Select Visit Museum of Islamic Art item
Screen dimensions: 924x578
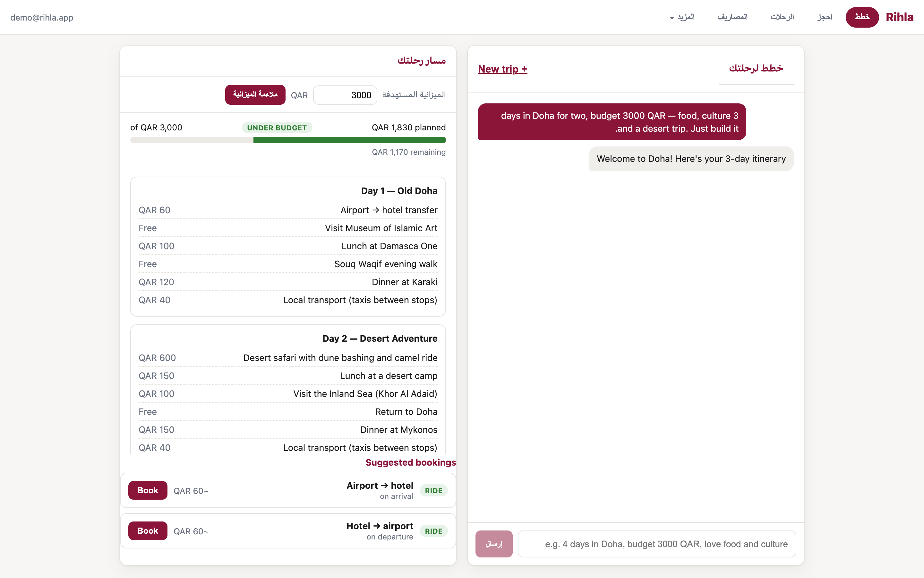pyautogui.click(x=288, y=228)
